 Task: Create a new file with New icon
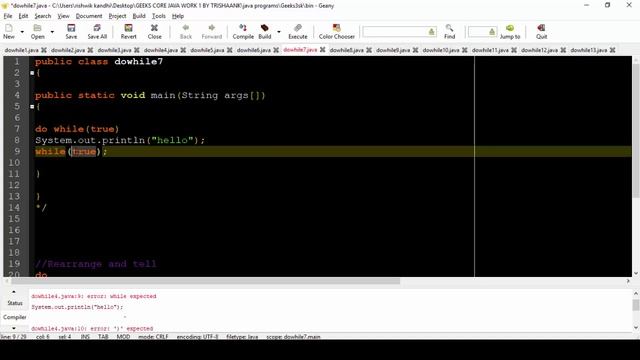point(9,31)
